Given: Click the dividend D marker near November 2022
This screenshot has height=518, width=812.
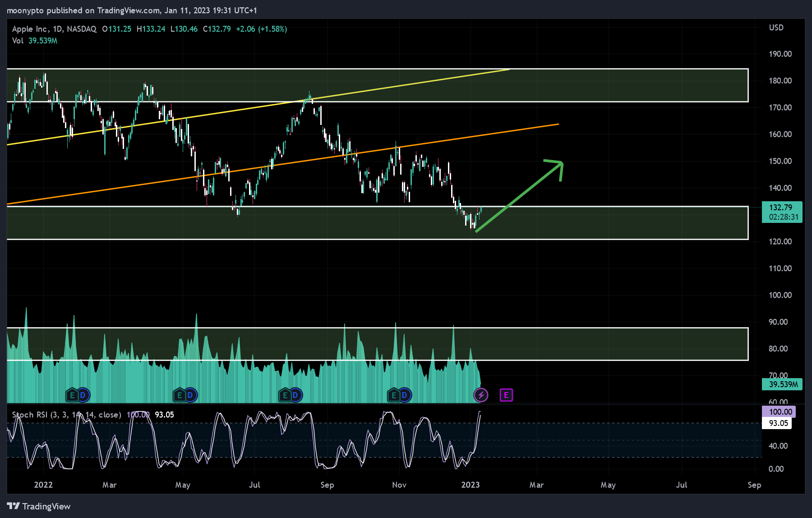Looking at the screenshot, I should tap(405, 395).
